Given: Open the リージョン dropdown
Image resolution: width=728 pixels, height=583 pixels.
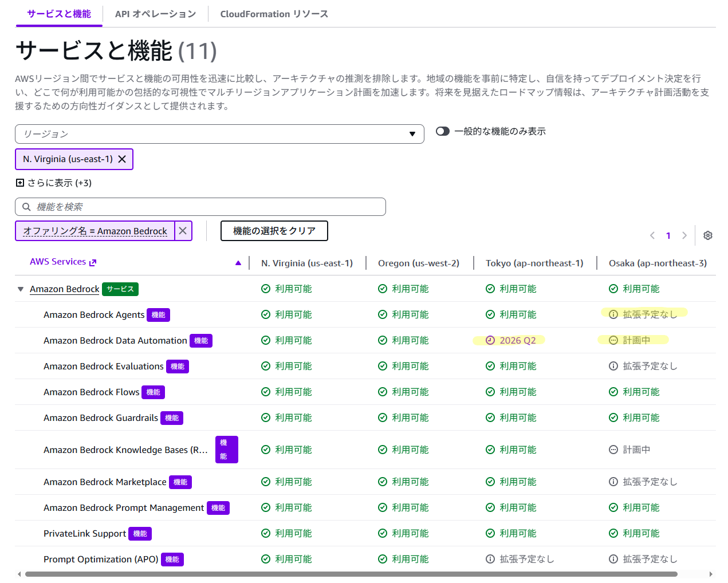Looking at the screenshot, I should [x=219, y=134].
